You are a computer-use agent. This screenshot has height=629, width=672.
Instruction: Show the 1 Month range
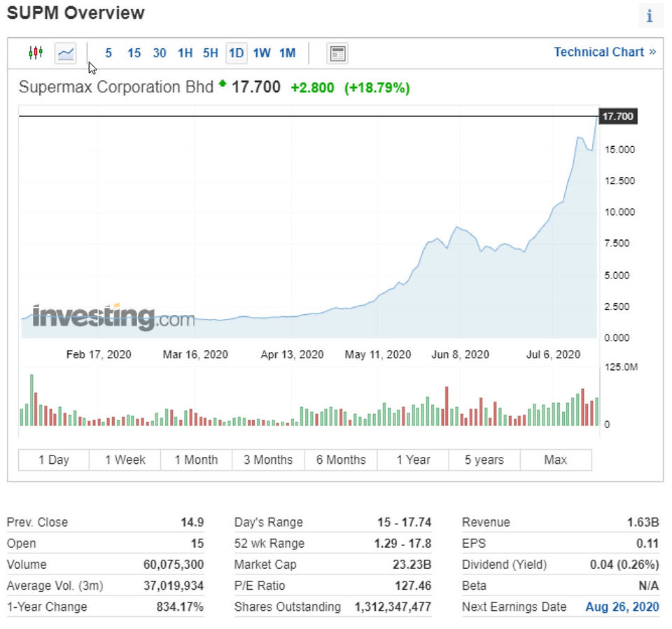[196, 460]
